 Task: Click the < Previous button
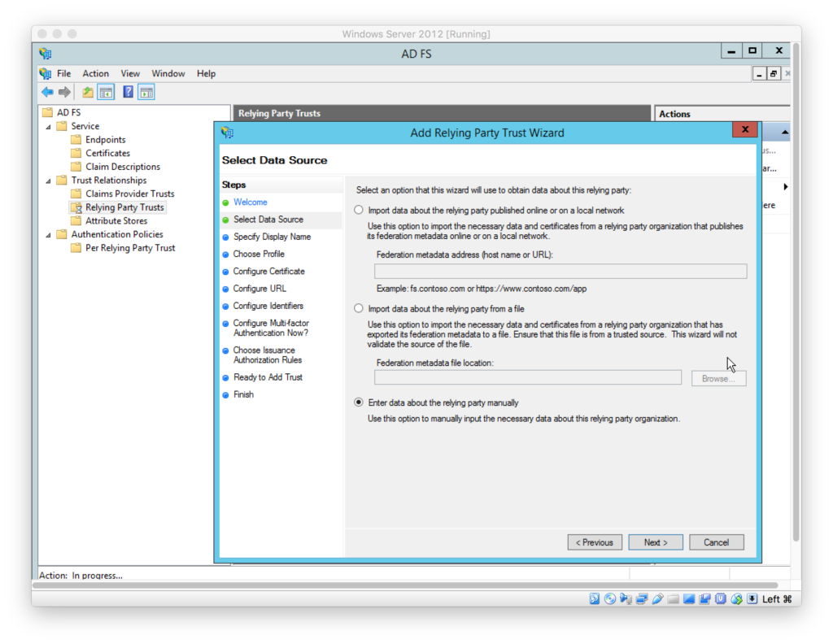point(595,542)
